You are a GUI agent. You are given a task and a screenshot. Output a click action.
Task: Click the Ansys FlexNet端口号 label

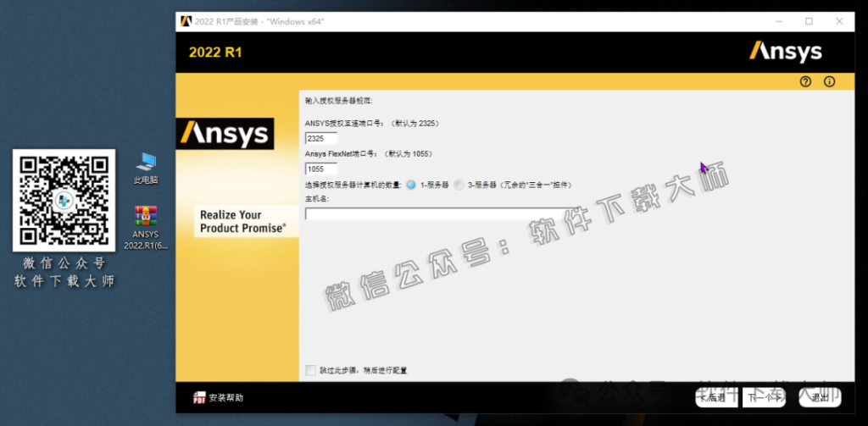368,154
